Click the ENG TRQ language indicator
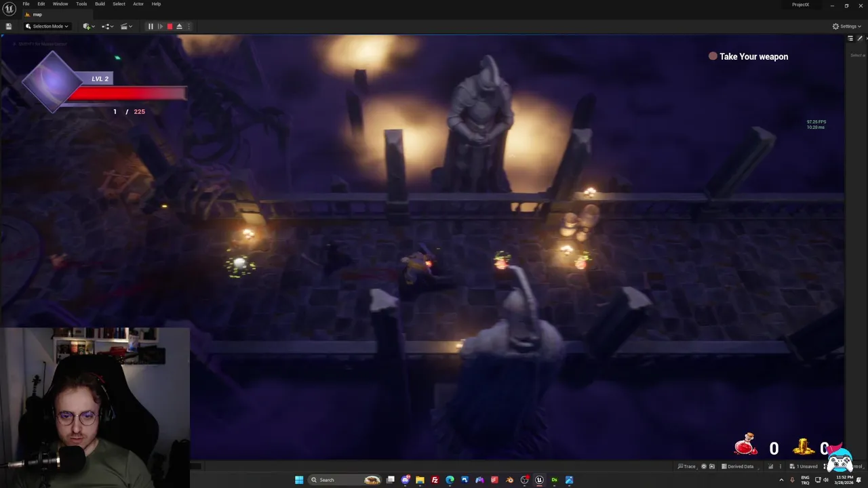Viewport: 868px width, 488px height. [805, 481]
